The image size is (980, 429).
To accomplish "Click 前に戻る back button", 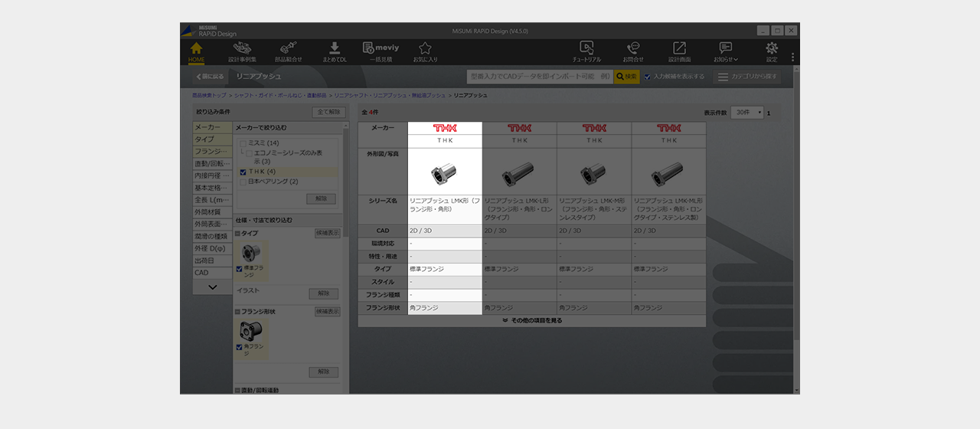I will [211, 77].
